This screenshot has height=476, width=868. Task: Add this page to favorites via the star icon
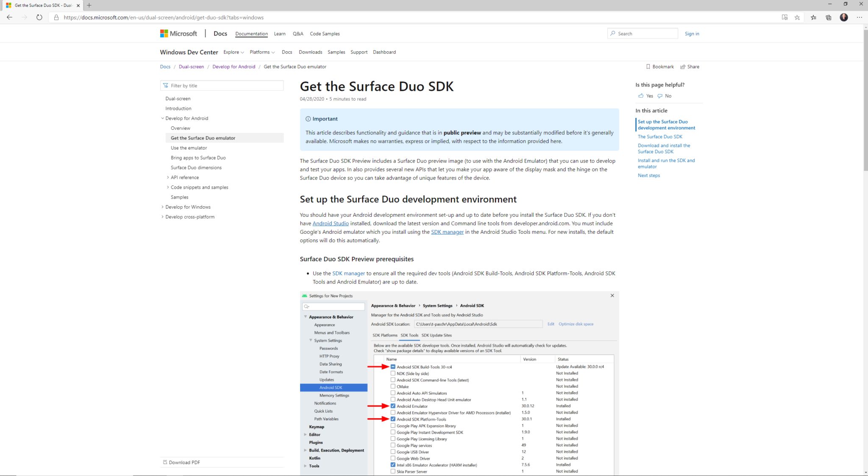[798, 17]
